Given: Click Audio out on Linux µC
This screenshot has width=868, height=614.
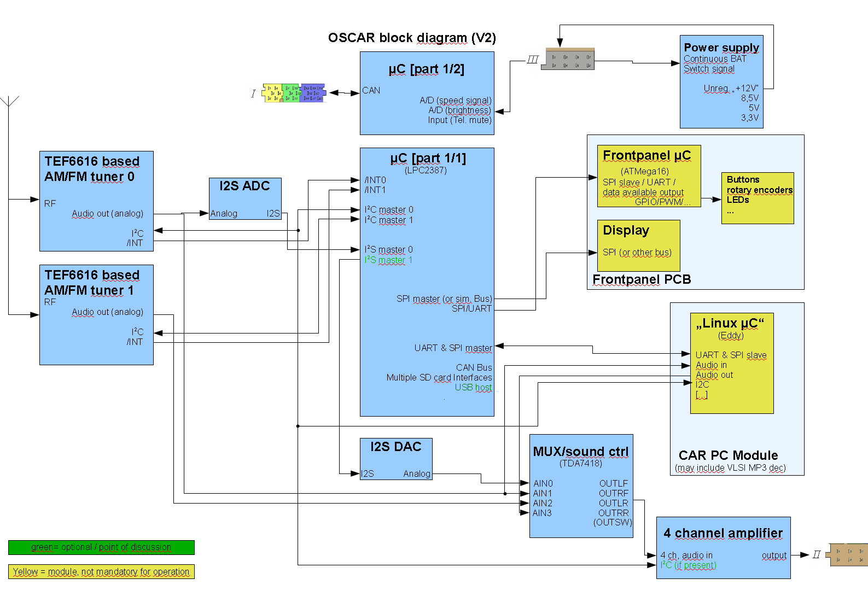Looking at the screenshot, I should pyautogui.click(x=714, y=375).
